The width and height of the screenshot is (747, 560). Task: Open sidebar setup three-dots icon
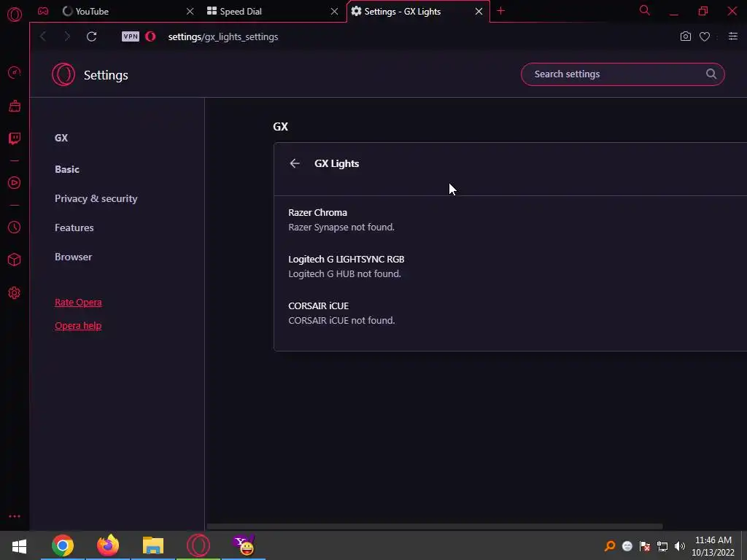(15, 516)
